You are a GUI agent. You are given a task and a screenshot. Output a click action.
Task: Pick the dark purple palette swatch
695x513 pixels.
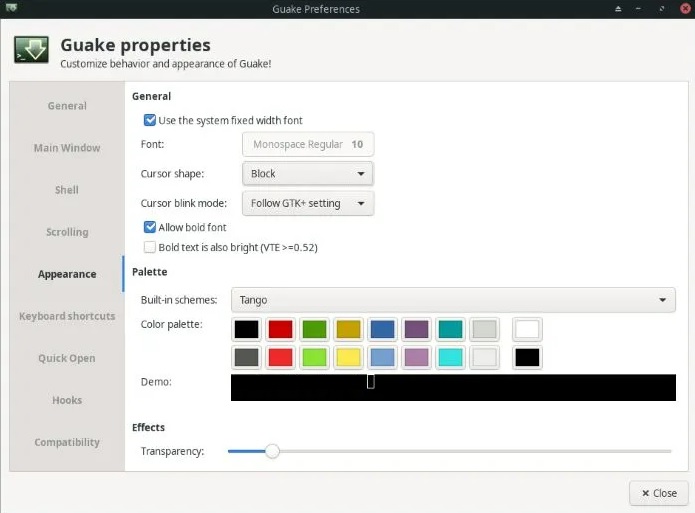point(416,329)
